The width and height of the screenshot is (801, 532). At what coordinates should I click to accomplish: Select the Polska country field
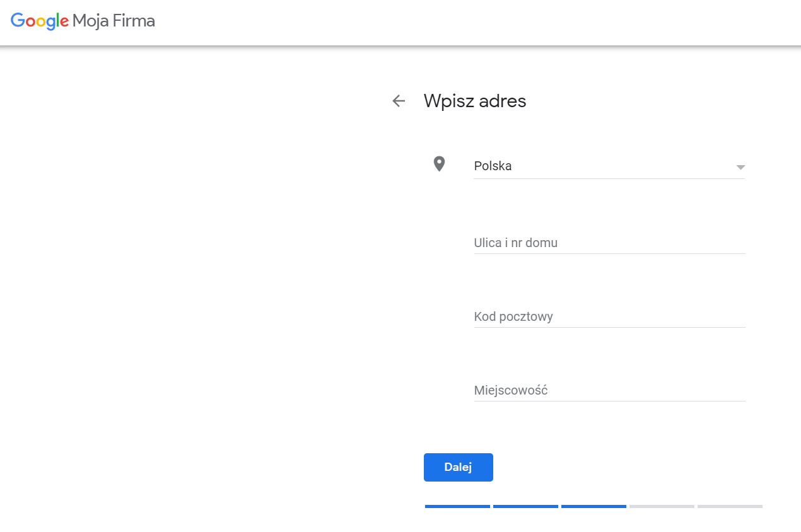pyautogui.click(x=609, y=166)
